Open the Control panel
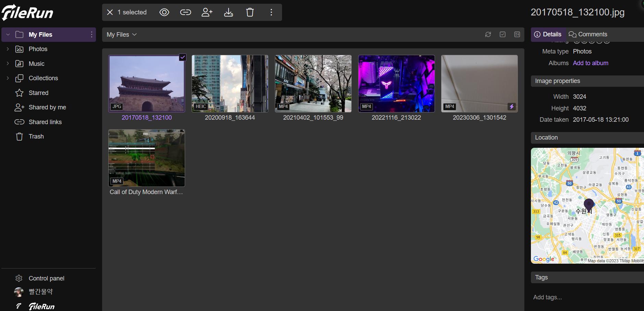The height and width of the screenshot is (311, 644). coord(46,278)
